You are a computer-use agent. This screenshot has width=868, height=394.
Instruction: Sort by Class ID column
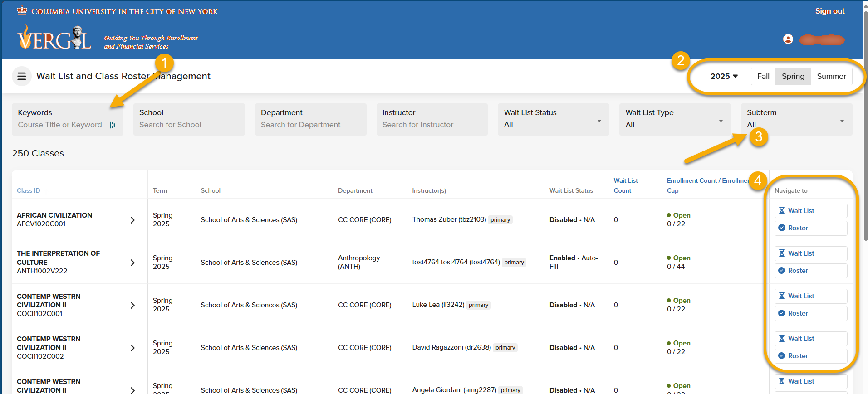click(x=29, y=190)
